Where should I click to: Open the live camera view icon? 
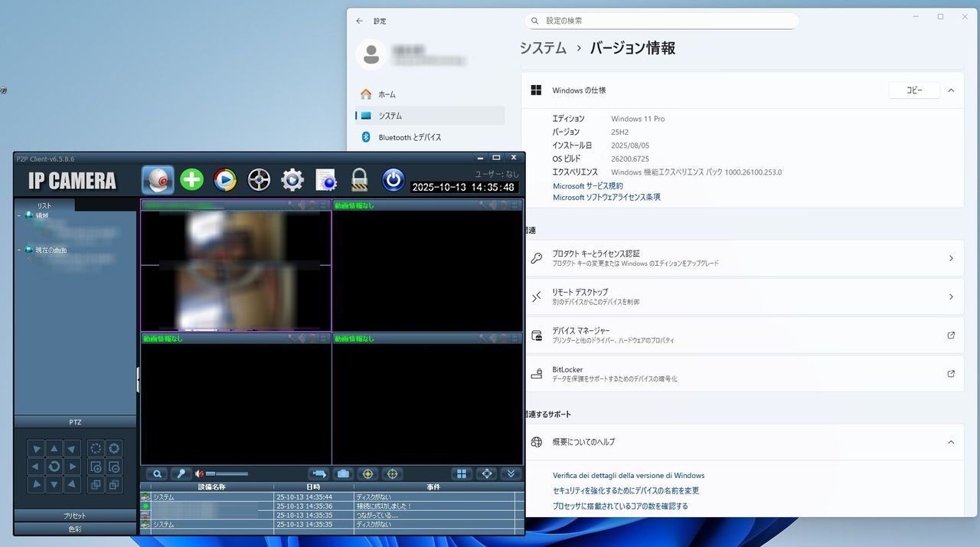click(158, 180)
